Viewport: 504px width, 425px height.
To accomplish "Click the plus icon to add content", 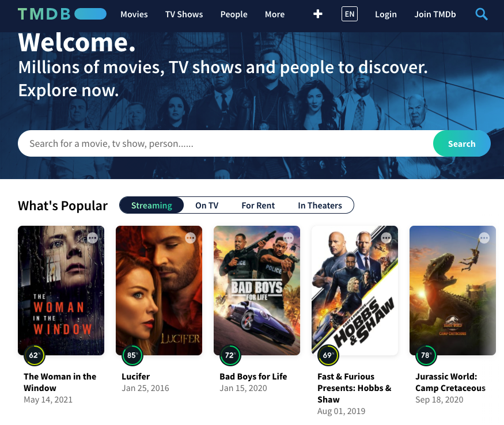I will tap(317, 14).
